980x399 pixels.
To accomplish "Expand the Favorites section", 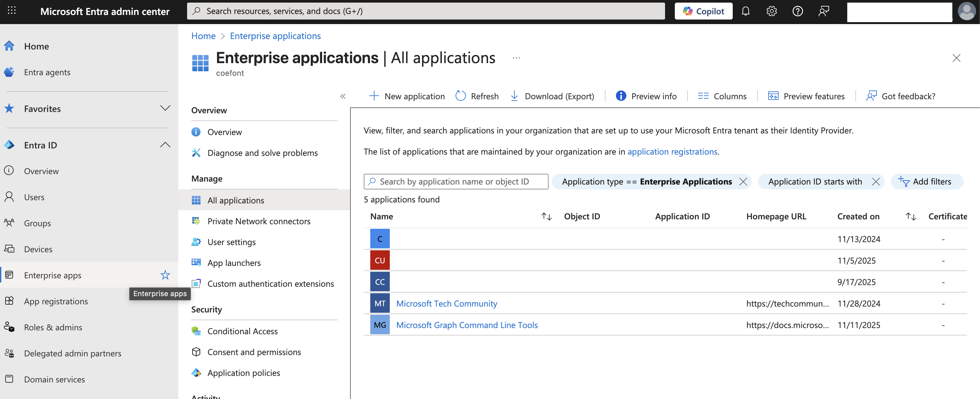I will (165, 108).
